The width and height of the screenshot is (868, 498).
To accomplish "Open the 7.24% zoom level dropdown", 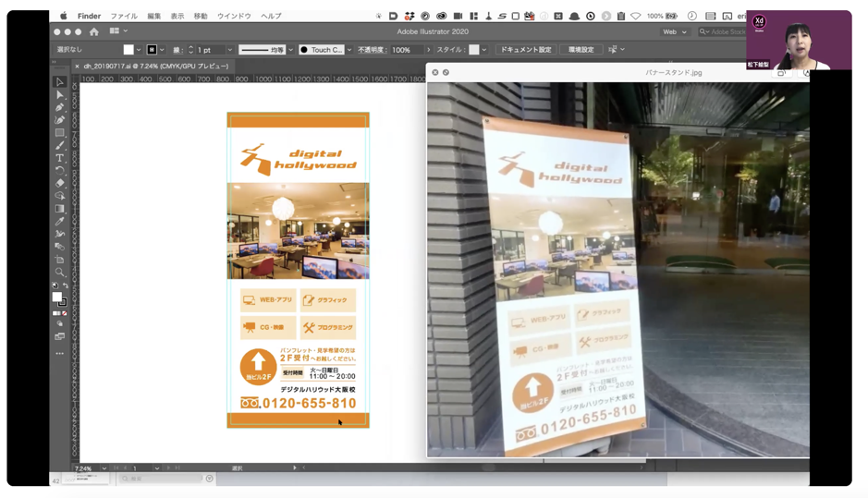I will point(104,468).
